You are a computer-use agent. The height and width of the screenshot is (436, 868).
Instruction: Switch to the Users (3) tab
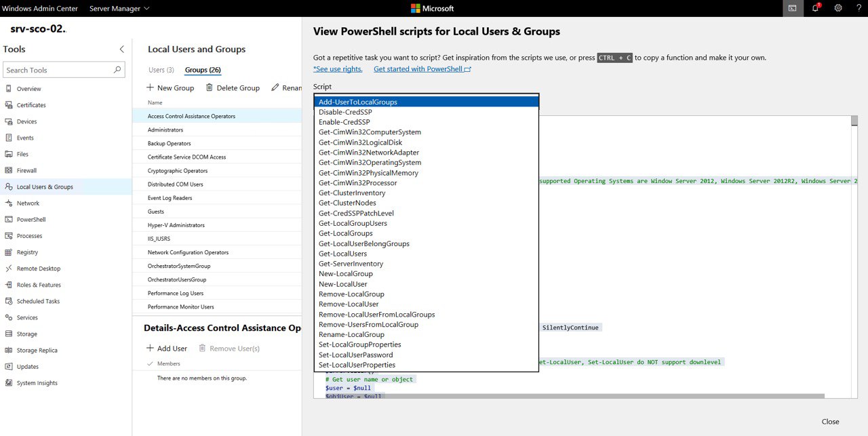[161, 70]
